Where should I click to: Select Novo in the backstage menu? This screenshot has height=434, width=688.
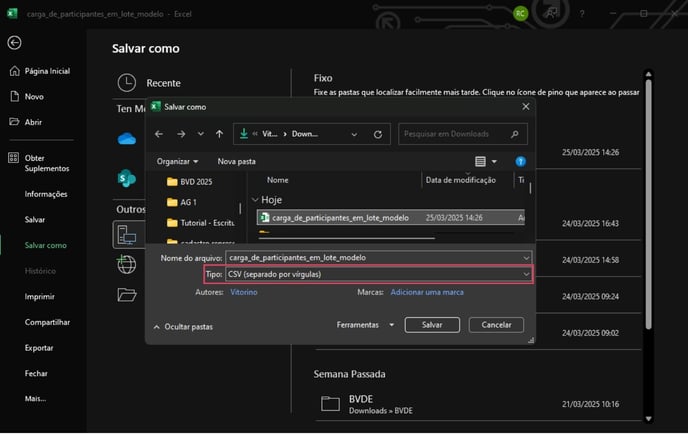(27, 97)
